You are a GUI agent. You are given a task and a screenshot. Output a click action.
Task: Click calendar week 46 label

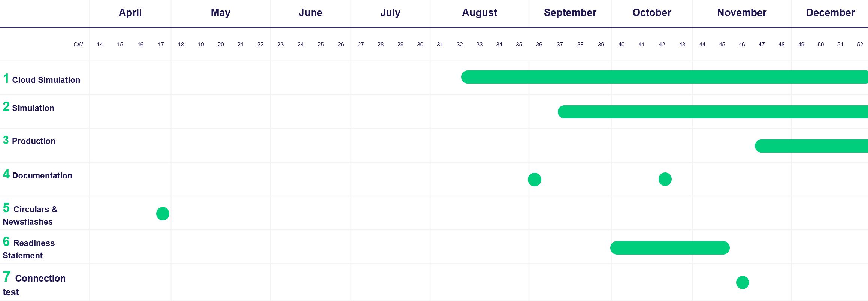[x=742, y=45]
